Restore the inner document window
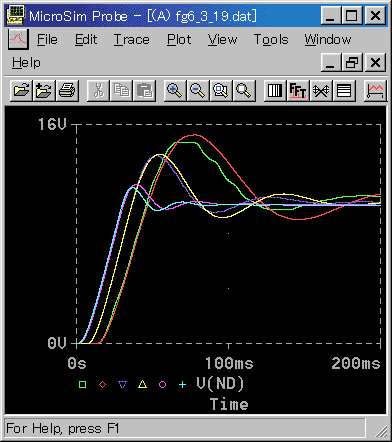Image resolution: width=392 pixels, height=442 pixels. pyautogui.click(x=352, y=62)
